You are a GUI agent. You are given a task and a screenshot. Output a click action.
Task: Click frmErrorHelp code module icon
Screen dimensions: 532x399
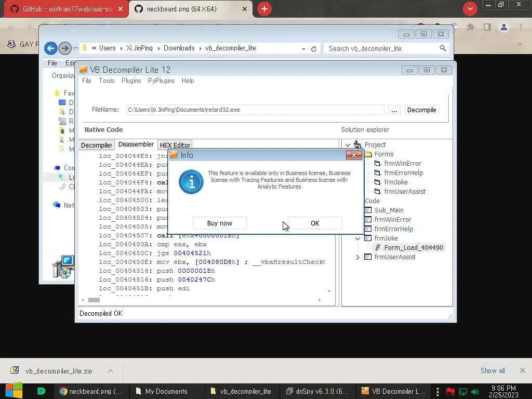[368, 229]
